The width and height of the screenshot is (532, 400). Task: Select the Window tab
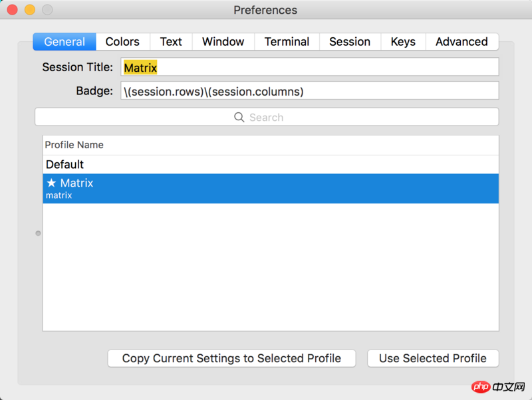[223, 42]
